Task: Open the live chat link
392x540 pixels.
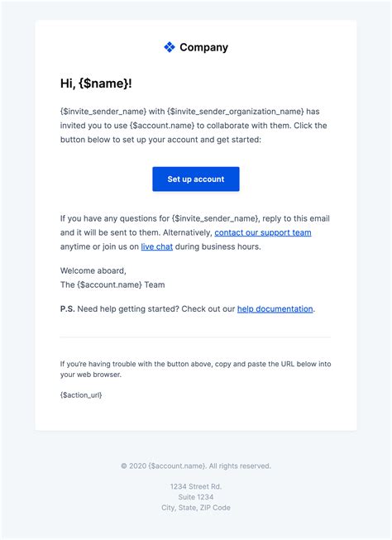Action: (157, 246)
